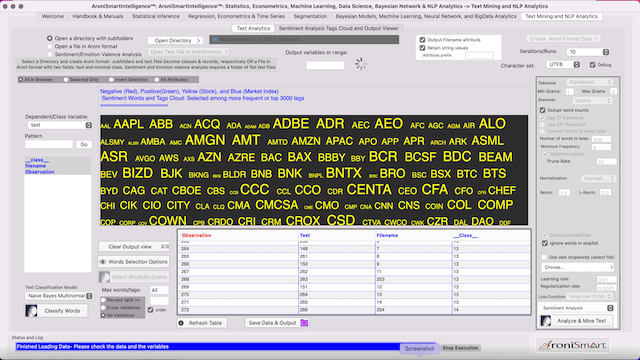Click the icon on Clear Output view button
The height and width of the screenshot is (360, 640).
164,247
